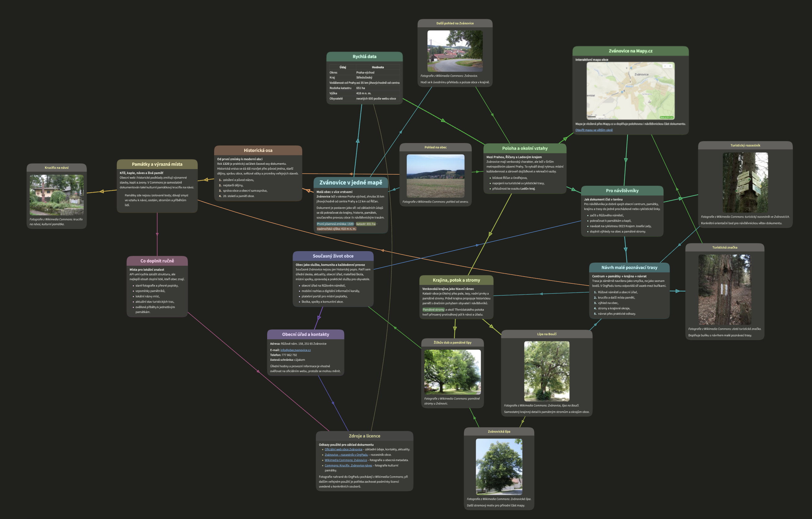
Task: Select the 'Zvánovice na Mapy.cz' node header
Action: click(x=631, y=51)
